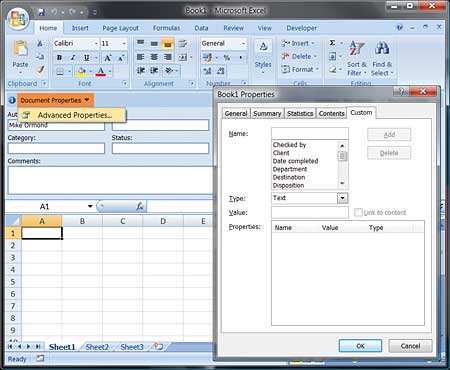
Task: Click the Fill Color paint bucket
Action: [x=81, y=71]
